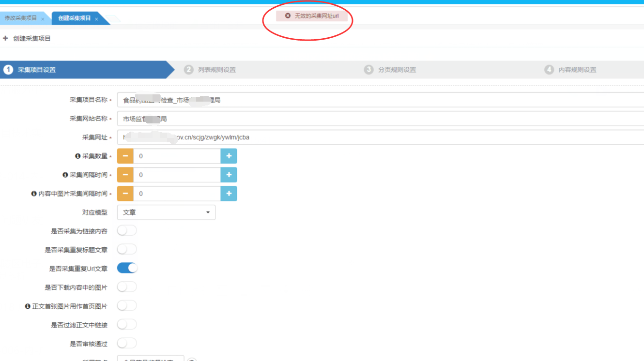Switch to the 修改采集项目 tab
This screenshot has width=644, height=361.
tap(21, 18)
